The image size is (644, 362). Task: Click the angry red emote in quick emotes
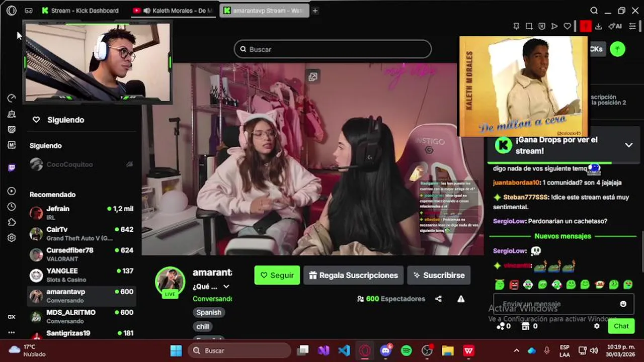514,285
